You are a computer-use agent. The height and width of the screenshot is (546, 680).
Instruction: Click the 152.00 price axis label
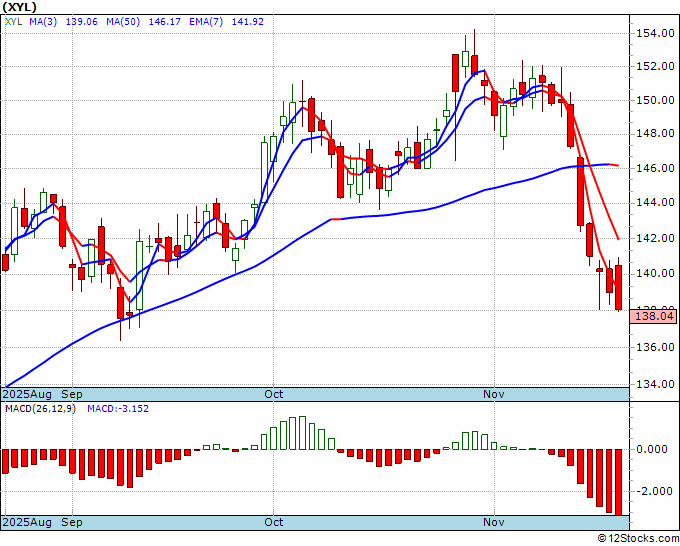click(x=655, y=66)
